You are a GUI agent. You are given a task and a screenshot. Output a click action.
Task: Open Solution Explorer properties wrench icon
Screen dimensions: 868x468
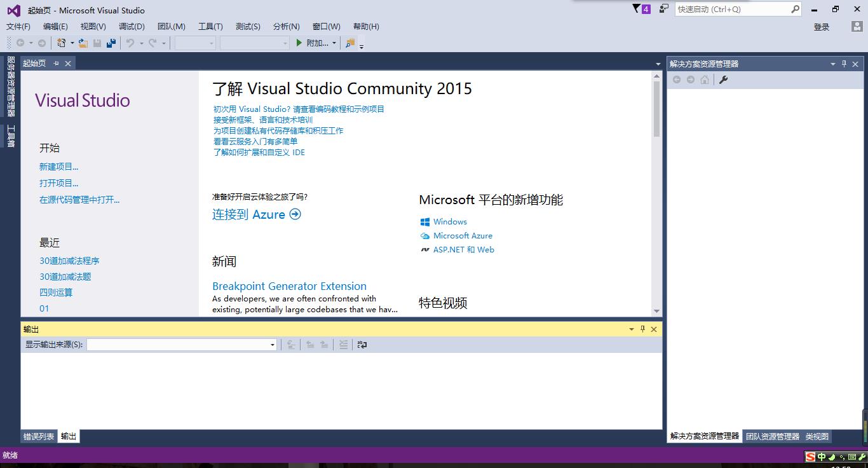(723, 79)
